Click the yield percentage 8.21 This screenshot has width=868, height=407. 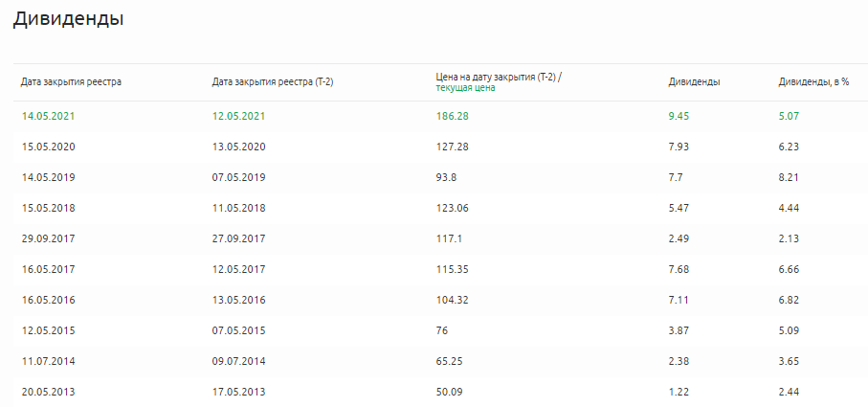[x=789, y=177]
